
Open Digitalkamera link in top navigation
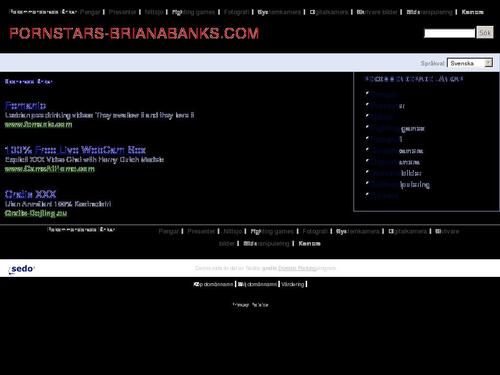tap(329, 12)
